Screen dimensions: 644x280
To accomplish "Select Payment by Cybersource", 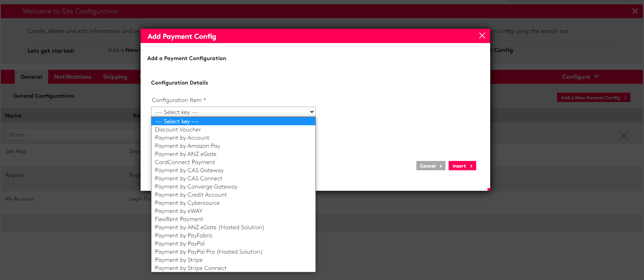I will [x=233, y=203].
